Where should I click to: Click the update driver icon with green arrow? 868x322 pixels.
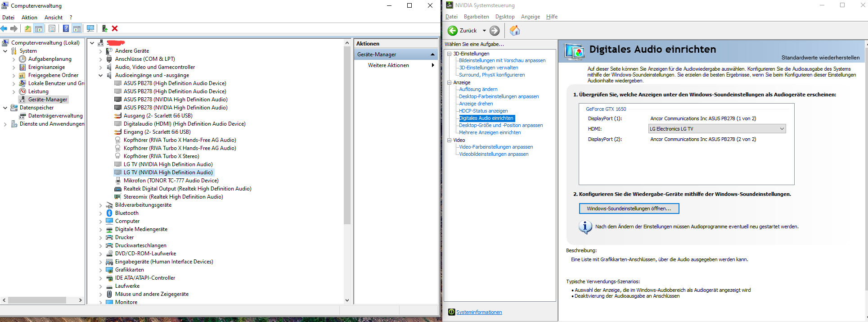click(104, 28)
